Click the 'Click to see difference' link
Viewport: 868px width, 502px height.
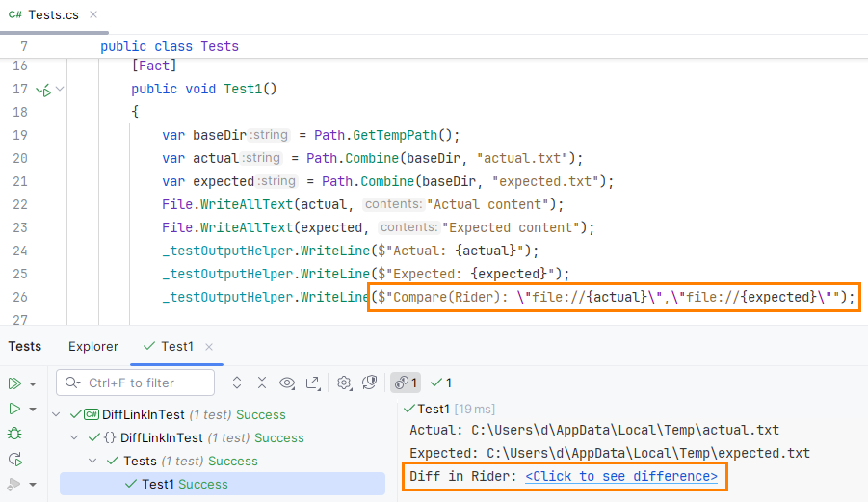point(620,477)
